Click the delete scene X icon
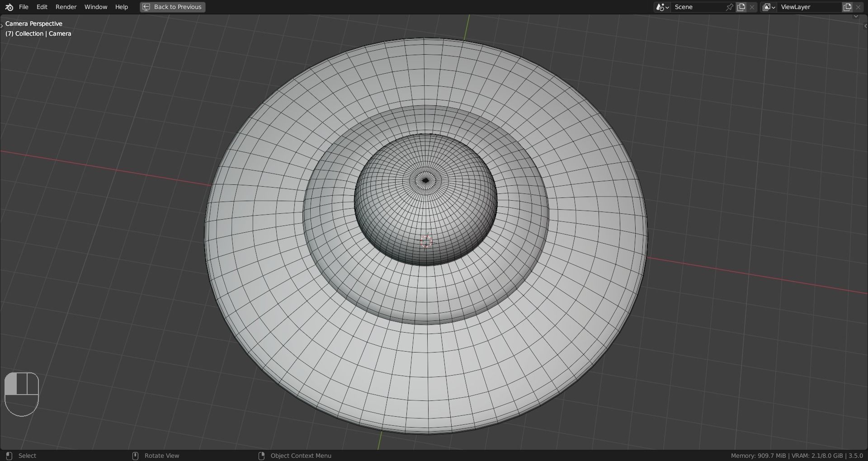868x461 pixels. (752, 7)
